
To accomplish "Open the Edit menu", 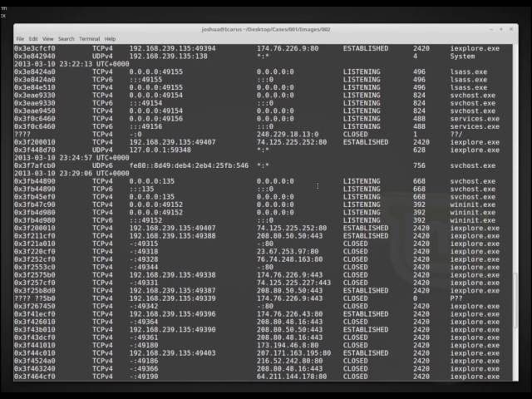I will tap(33, 39).
